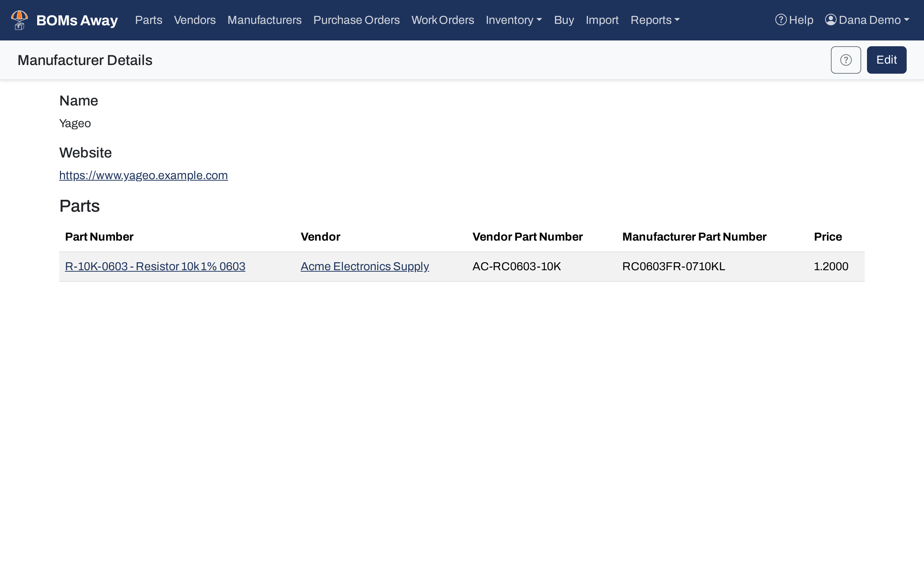Open the Buy page

(x=564, y=20)
